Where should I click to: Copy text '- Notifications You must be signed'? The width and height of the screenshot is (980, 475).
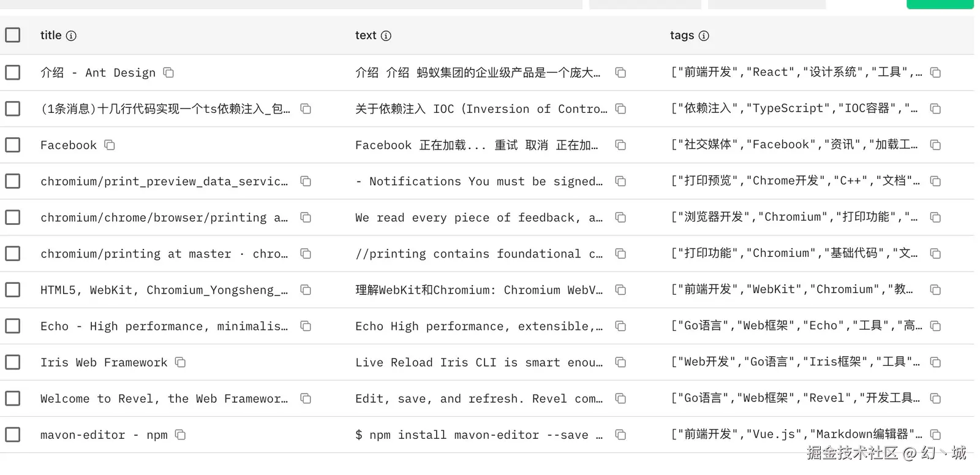(620, 181)
